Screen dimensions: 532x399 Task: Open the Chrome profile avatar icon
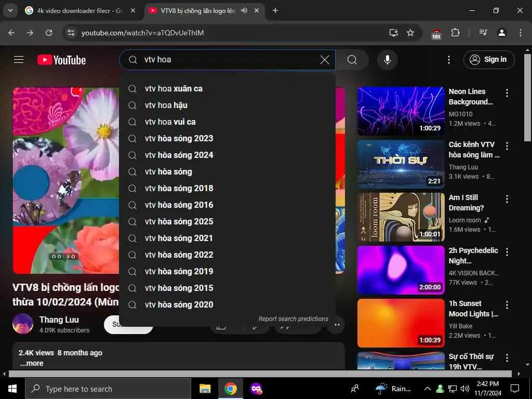pos(502,33)
